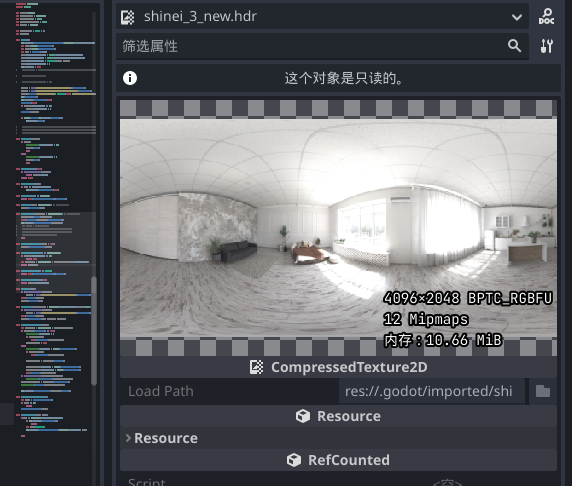Viewport: 572px width, 486px height.
Task: Click the CompressedTexture2D class icon
Action: click(256, 367)
